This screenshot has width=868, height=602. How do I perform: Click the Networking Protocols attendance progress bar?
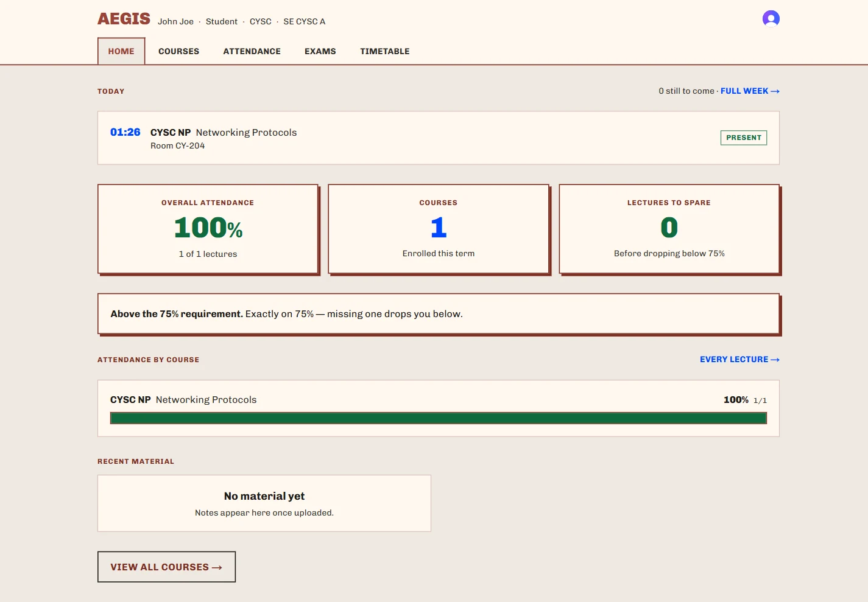(x=439, y=418)
